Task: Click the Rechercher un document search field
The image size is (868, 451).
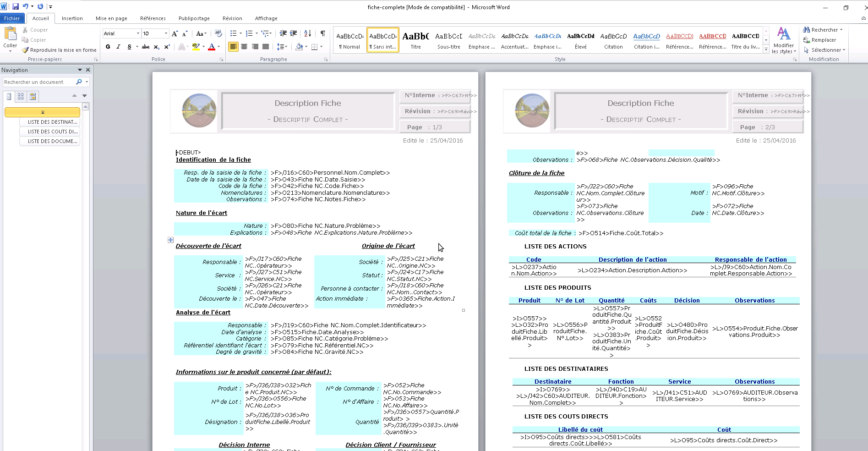Action: (x=39, y=82)
